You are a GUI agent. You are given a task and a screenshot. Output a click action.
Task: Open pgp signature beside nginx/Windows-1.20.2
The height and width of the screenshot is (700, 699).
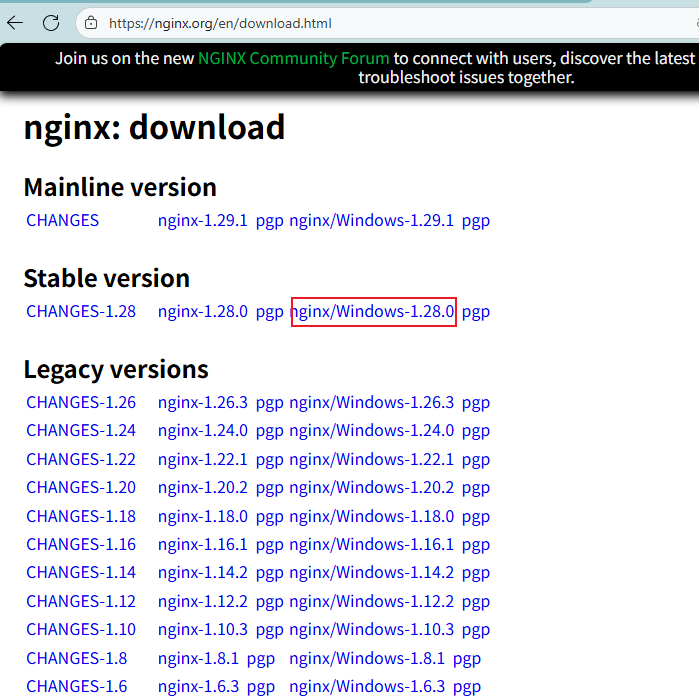pos(476,488)
